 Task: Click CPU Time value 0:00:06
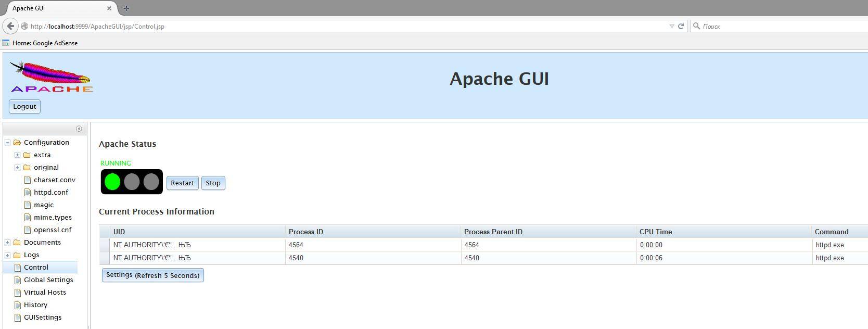pos(651,258)
